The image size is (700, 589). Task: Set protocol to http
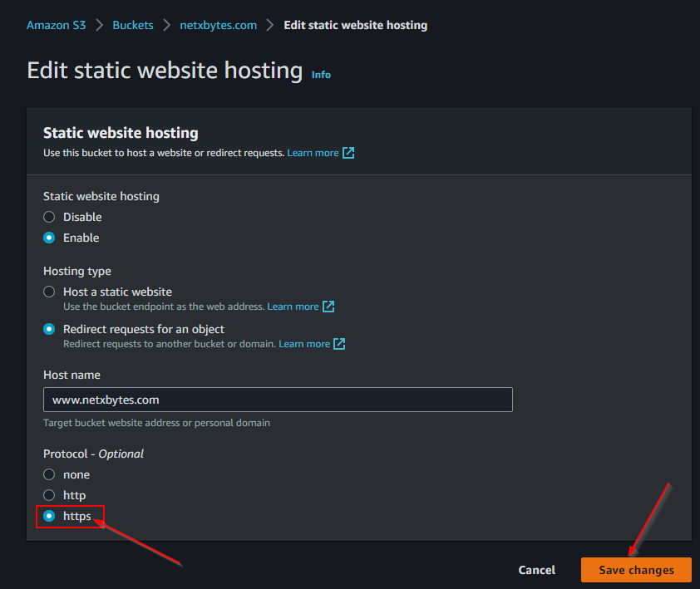(50, 495)
